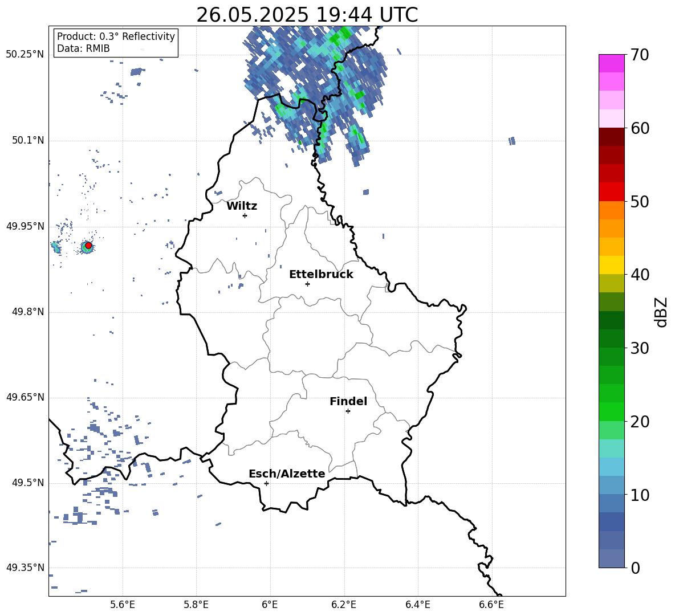Image resolution: width=675 pixels, height=616 pixels.
Task: Click the 6.2°E longitude label
Action: [344, 605]
